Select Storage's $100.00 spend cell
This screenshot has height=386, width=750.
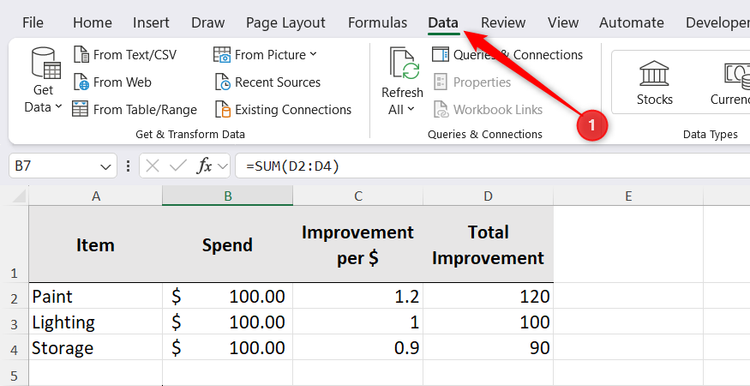(x=228, y=347)
